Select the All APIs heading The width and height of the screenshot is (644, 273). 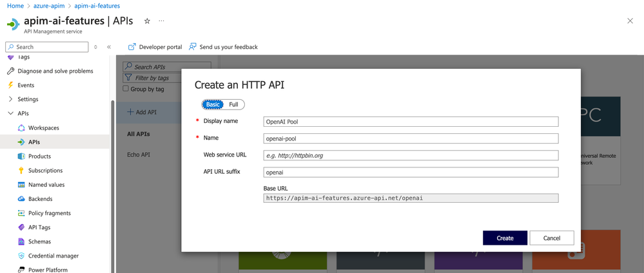tap(139, 134)
